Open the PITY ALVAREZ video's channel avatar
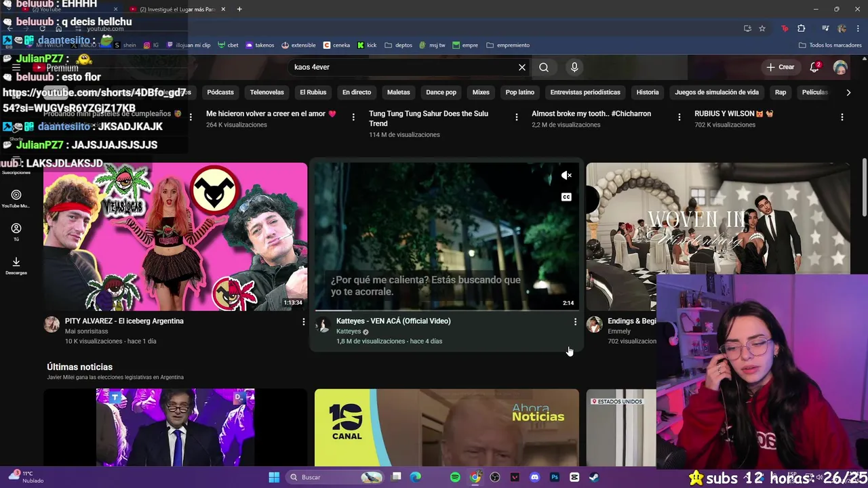This screenshot has width=868, height=488. click(x=52, y=324)
